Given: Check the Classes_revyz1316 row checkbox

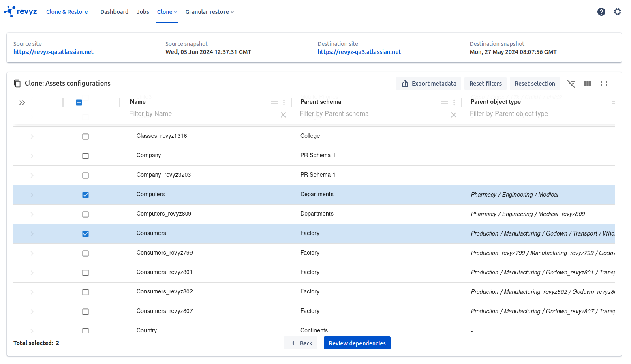Looking at the screenshot, I should (86, 137).
